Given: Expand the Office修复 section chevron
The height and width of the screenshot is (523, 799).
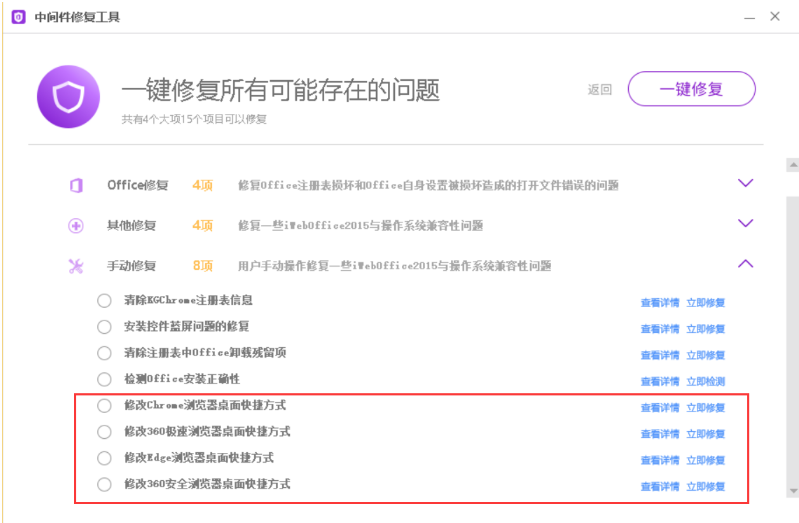Looking at the screenshot, I should pos(745,183).
